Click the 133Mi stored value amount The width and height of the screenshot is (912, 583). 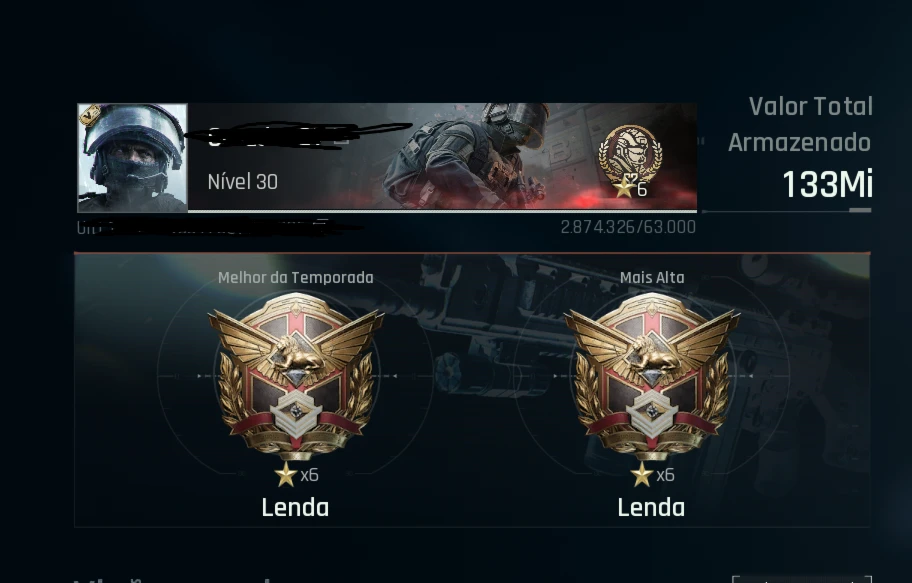pyautogui.click(x=828, y=184)
